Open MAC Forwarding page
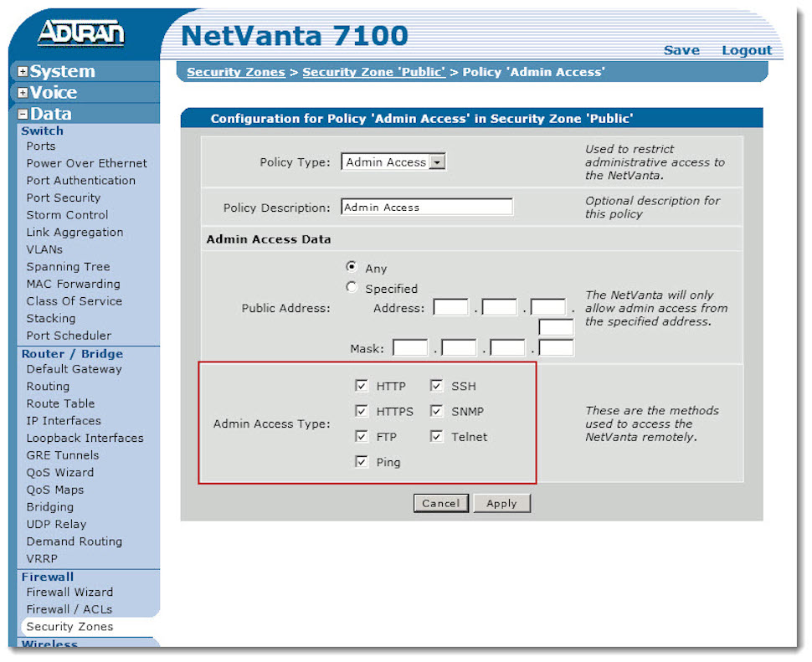Image resolution: width=812 pixels, height=662 pixels. pyautogui.click(x=73, y=285)
